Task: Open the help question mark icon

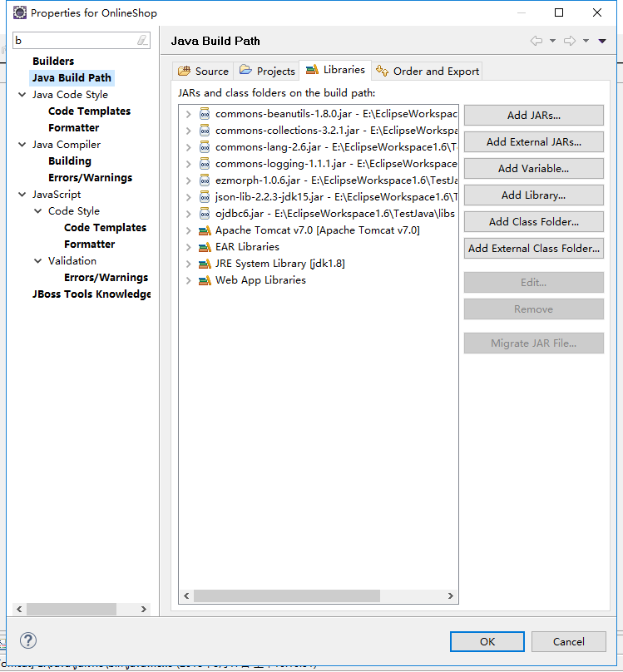Action: [28, 640]
